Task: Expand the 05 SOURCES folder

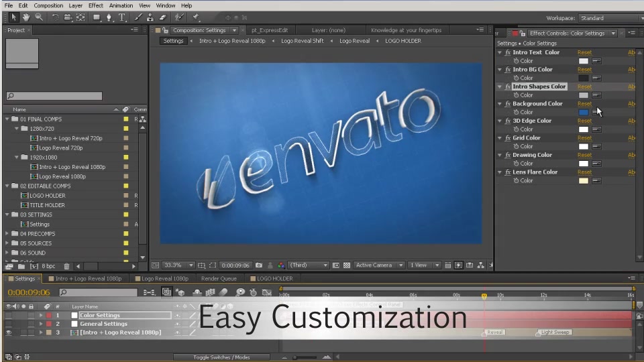Action: [7, 243]
